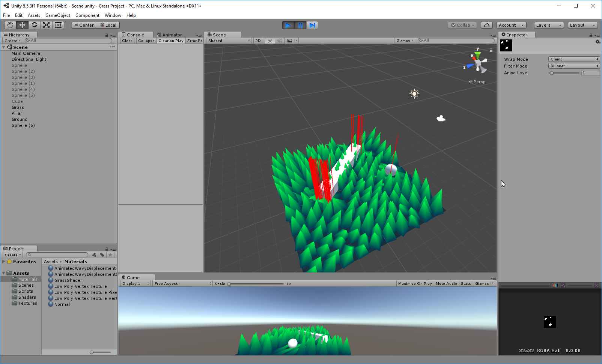The height and width of the screenshot is (364, 602).
Task: Switch to the Animator tab
Action: [170, 35]
